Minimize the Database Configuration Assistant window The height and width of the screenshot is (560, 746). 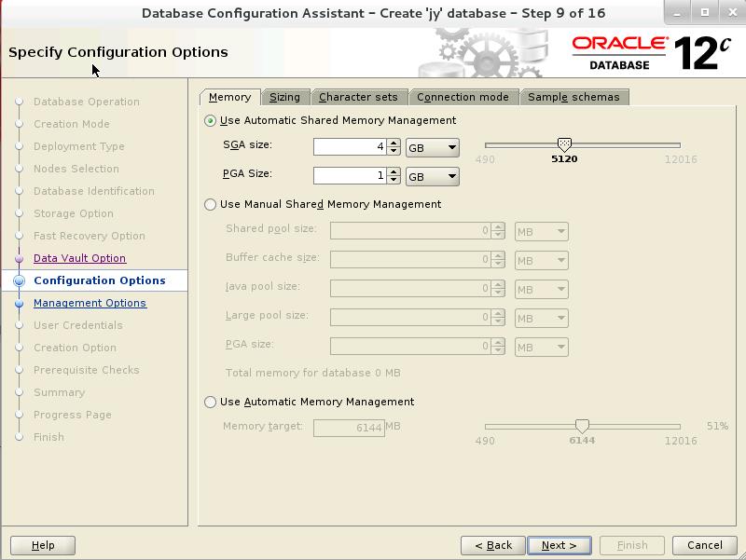678,13
